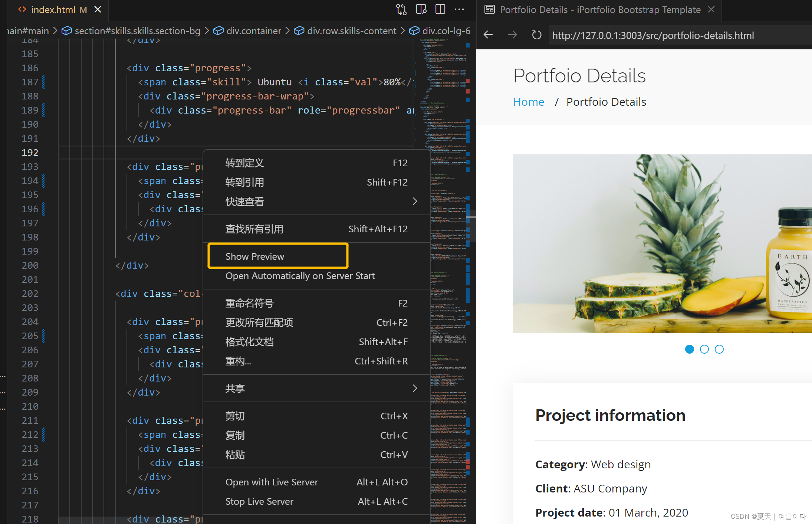Click the Split Editor icon

coord(440,10)
